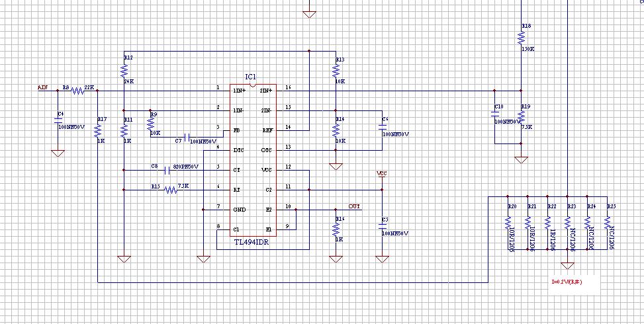The width and height of the screenshot is (644, 324).
Task: Select the R24 sense resistor symbol
Action: [x=587, y=223]
